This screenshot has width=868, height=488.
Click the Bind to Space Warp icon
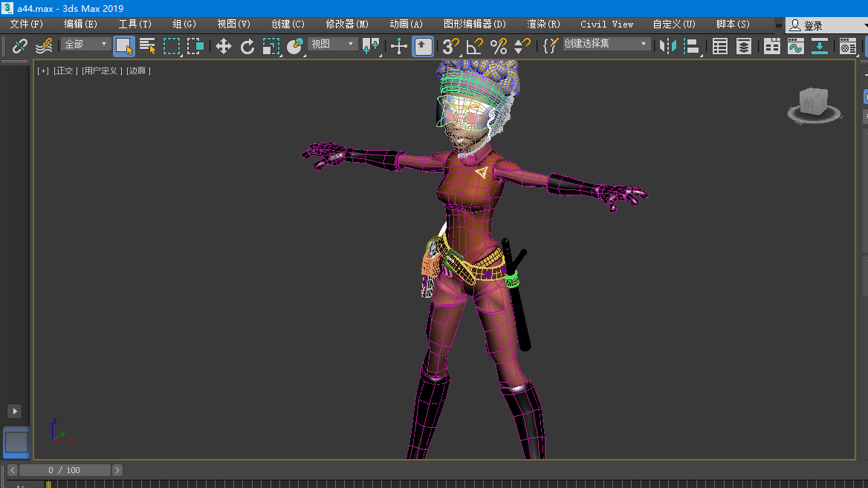click(44, 47)
